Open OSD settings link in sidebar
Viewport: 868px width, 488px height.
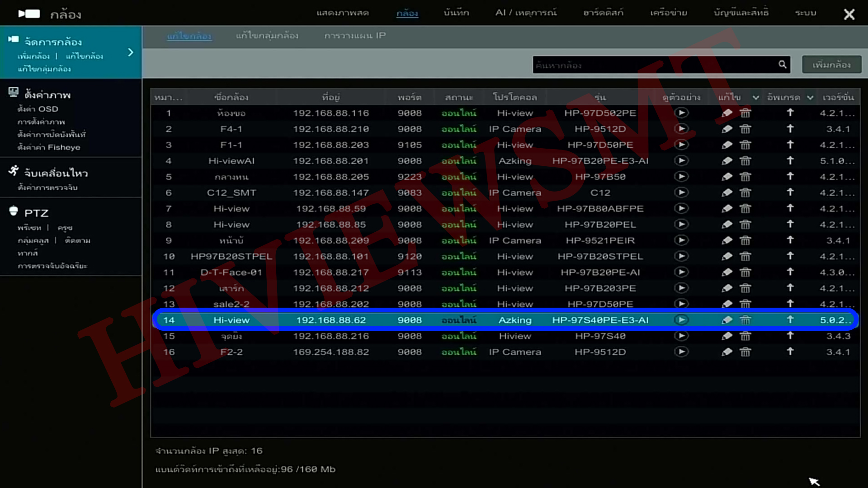[38, 109]
